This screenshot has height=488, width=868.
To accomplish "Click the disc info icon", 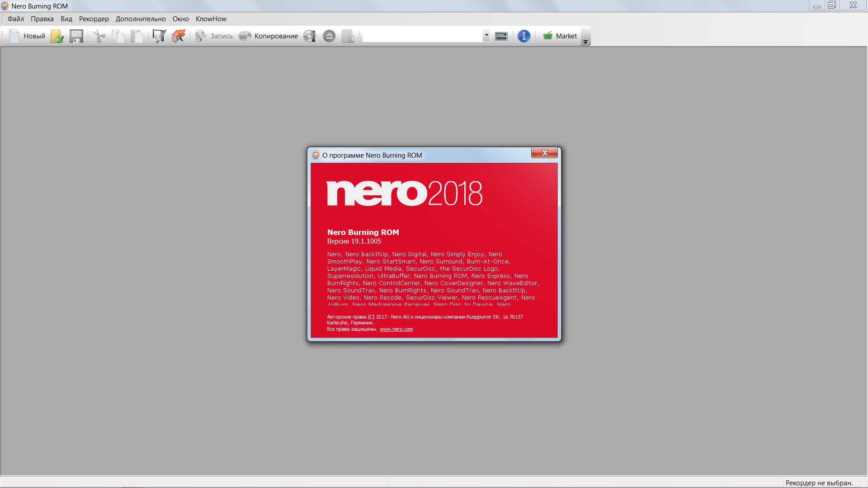I will tap(310, 36).
